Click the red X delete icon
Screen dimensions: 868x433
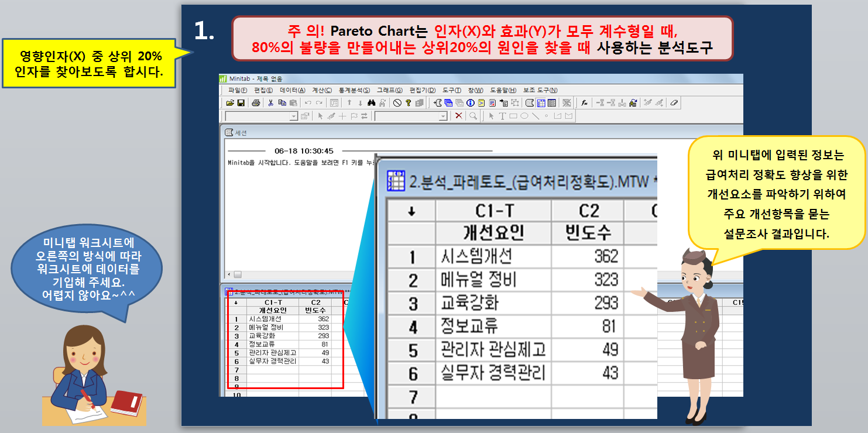(459, 116)
